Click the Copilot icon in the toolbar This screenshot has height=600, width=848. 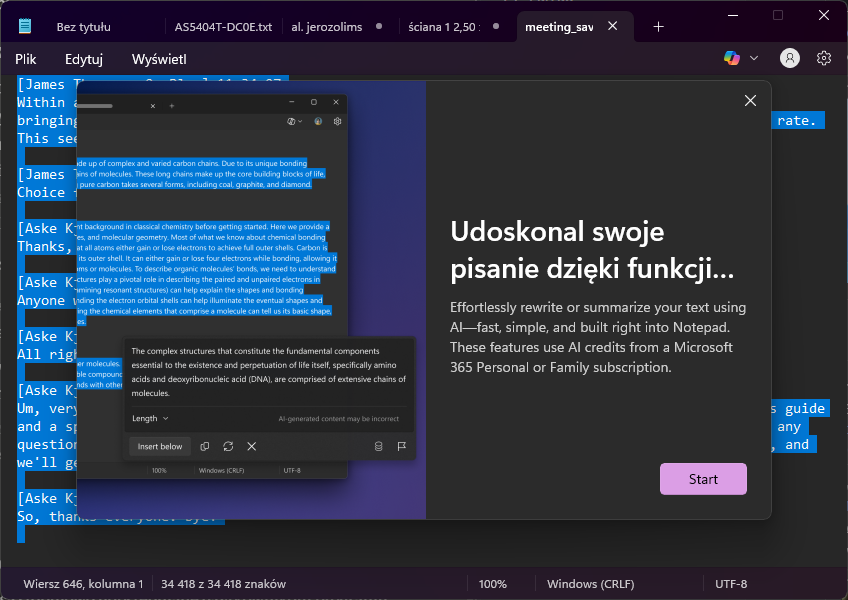pos(732,58)
